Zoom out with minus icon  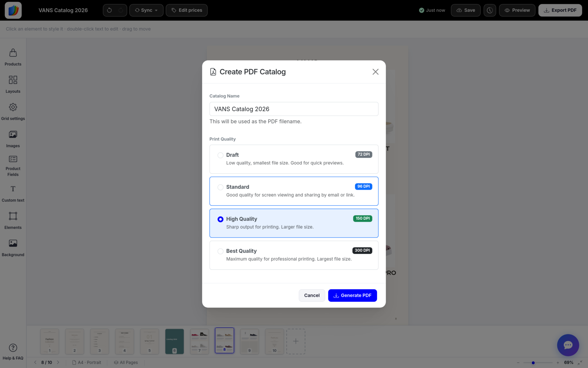coord(518,363)
